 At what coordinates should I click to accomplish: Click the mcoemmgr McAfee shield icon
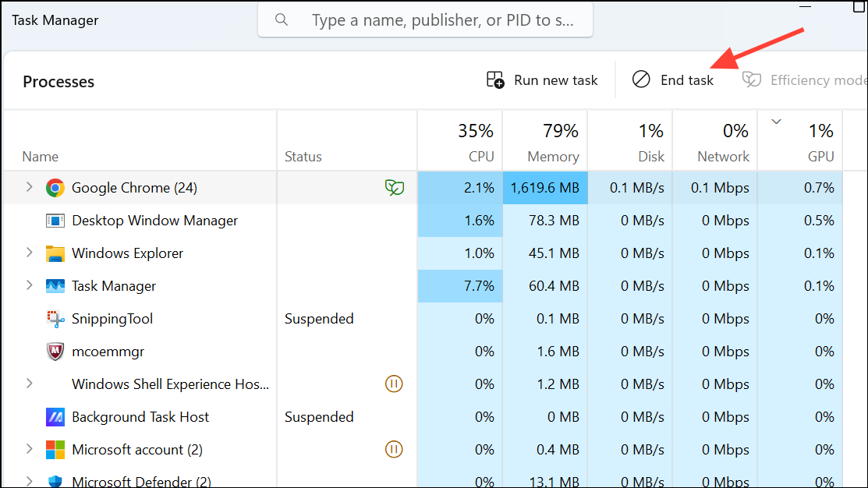[x=55, y=352]
